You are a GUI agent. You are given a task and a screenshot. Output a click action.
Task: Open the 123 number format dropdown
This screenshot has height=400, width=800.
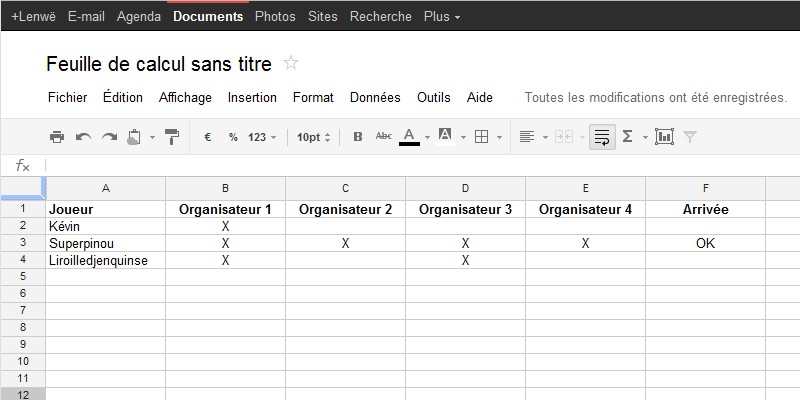(x=262, y=137)
